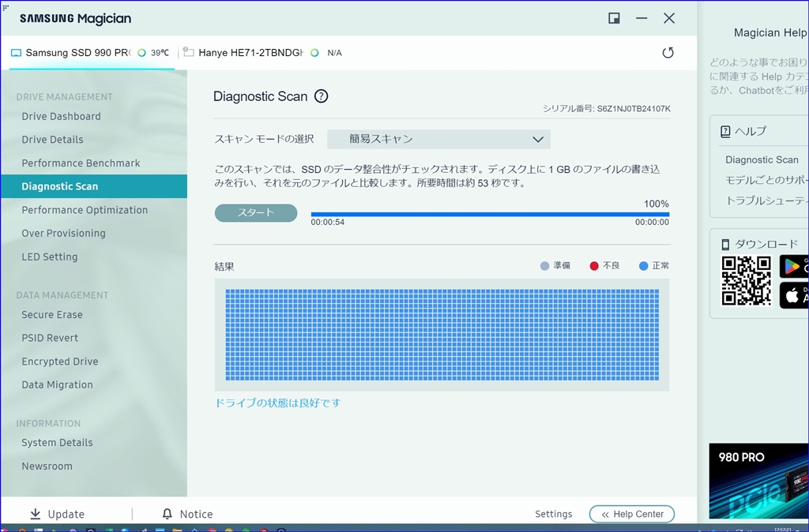Open Encrypted Drive

(60, 362)
